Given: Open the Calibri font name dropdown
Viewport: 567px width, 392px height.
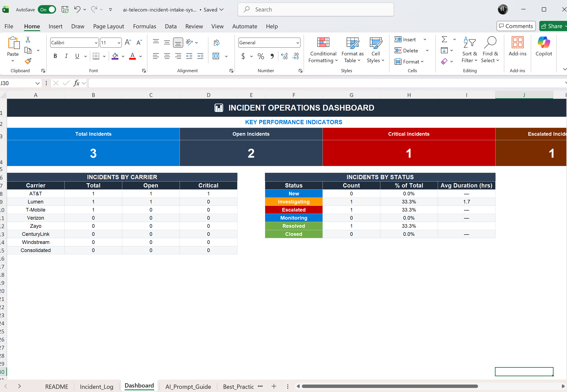Looking at the screenshot, I should click(96, 43).
